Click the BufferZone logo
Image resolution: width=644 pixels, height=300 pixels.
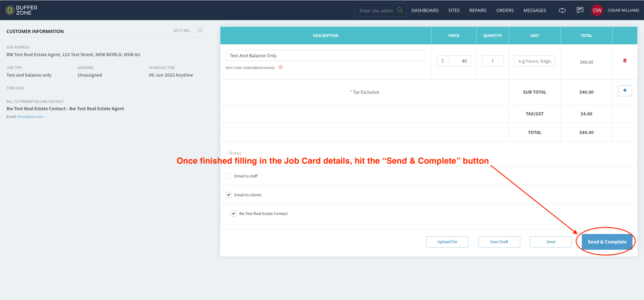21,10
